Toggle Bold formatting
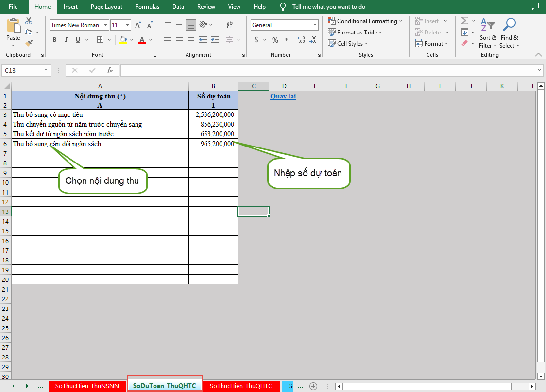The image size is (546, 392). coord(54,40)
